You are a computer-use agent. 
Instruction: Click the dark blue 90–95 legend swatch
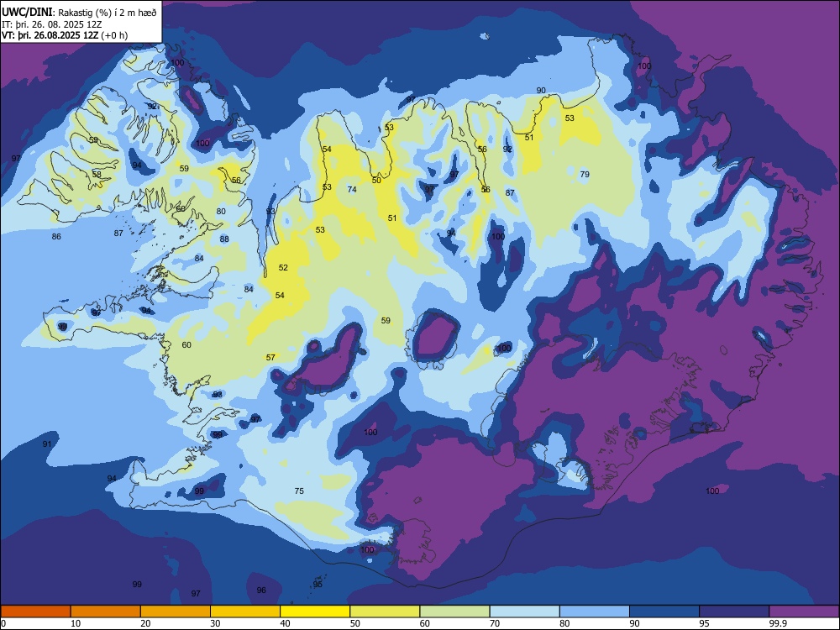point(664,612)
